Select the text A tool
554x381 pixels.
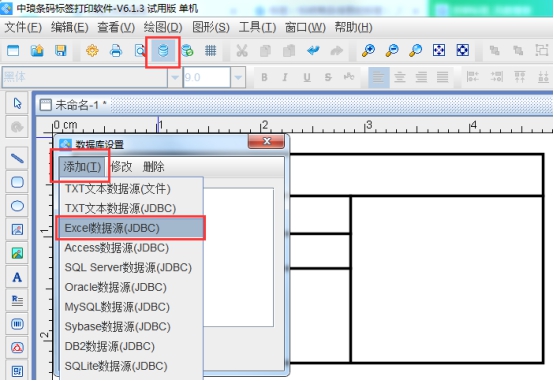17,277
